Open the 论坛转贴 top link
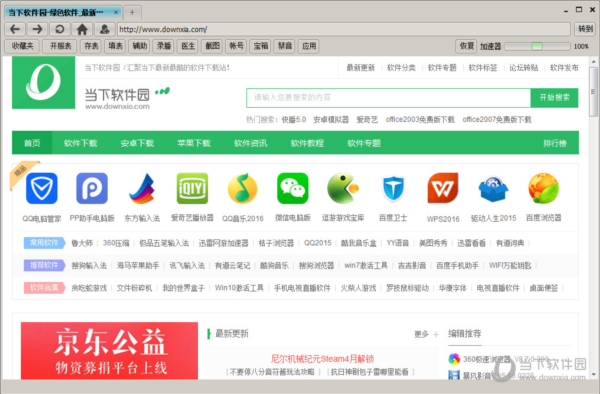The height and width of the screenshot is (394, 600). (x=523, y=68)
